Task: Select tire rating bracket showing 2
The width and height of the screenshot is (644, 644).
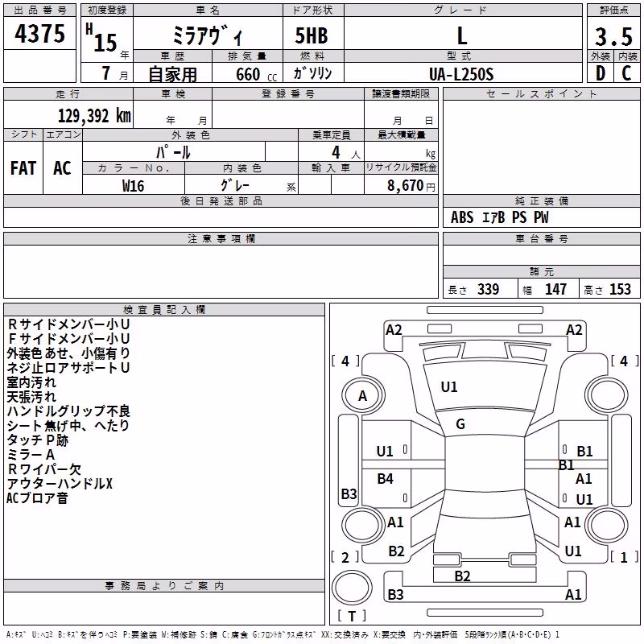Action: (x=345, y=557)
